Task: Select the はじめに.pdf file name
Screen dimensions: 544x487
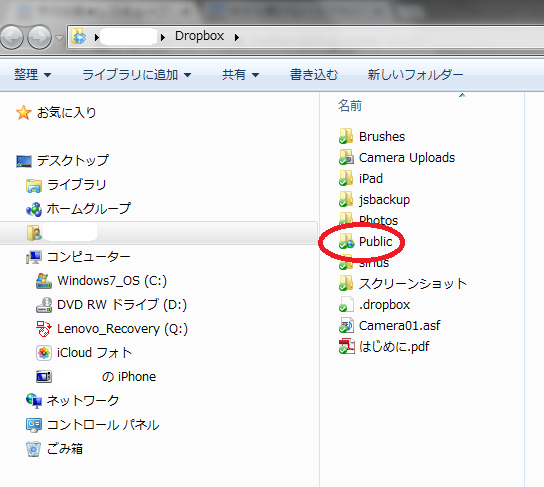Action: tap(394, 347)
